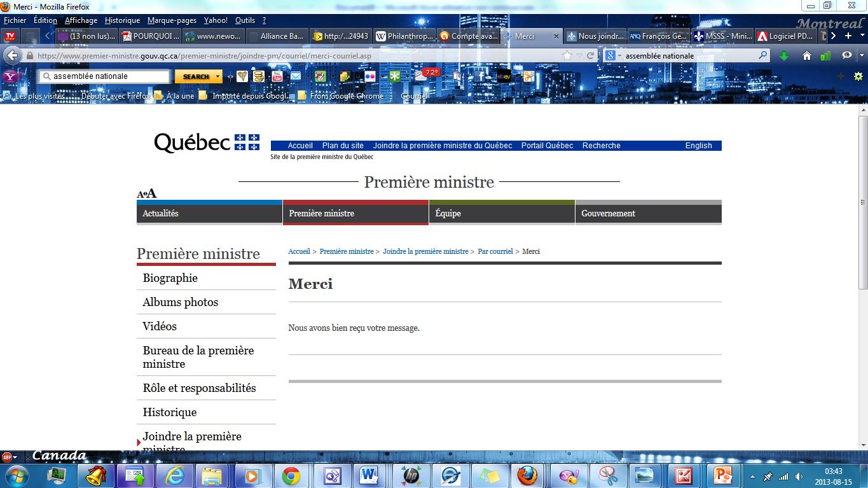Click the Firefox home icon

(807, 56)
